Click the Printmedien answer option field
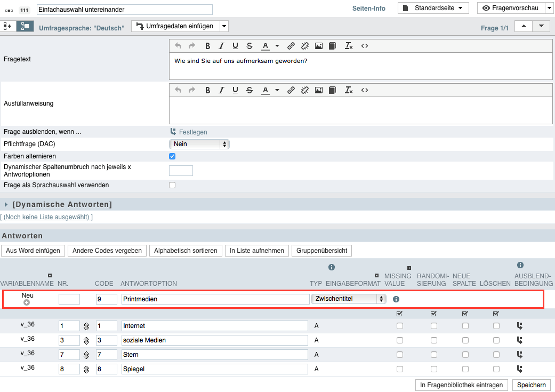555x392 pixels. point(215,299)
